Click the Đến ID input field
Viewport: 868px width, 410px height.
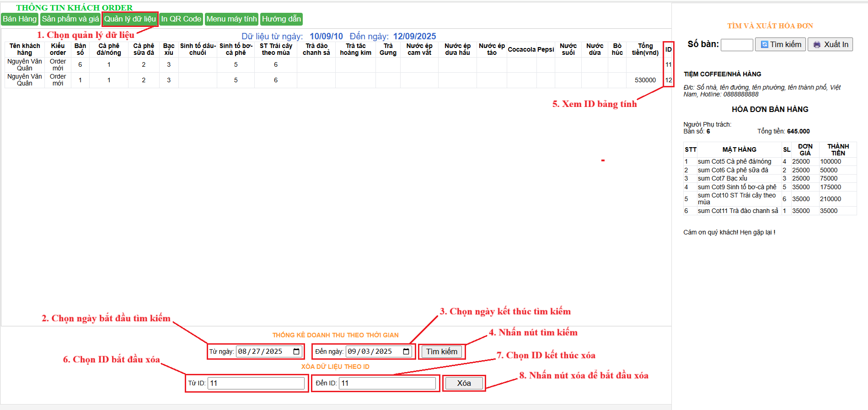387,383
